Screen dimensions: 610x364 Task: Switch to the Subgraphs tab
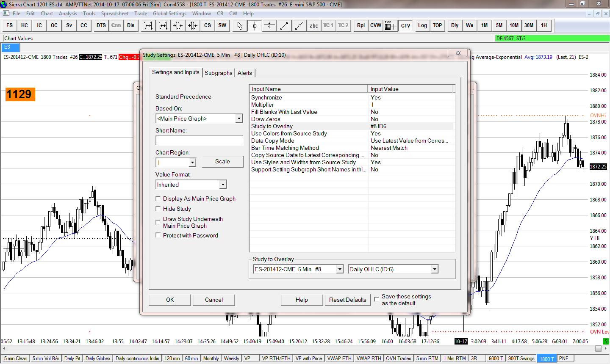click(219, 73)
